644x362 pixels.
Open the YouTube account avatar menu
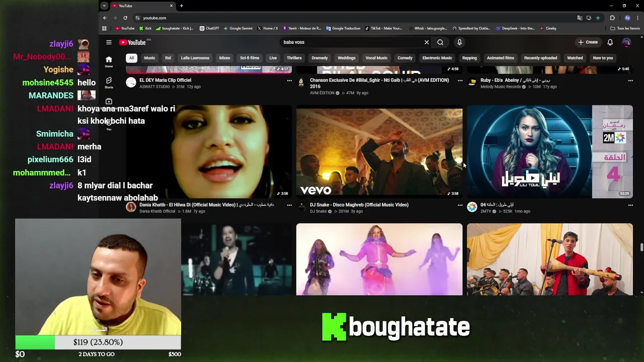pos(626,42)
